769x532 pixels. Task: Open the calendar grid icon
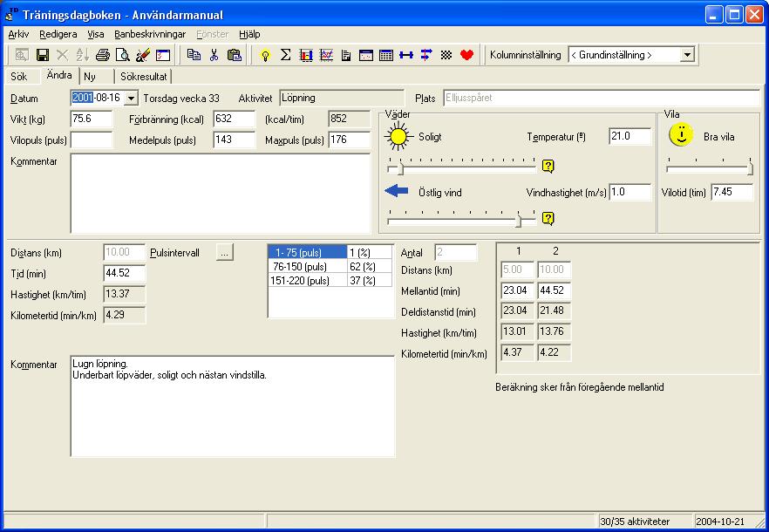386,55
